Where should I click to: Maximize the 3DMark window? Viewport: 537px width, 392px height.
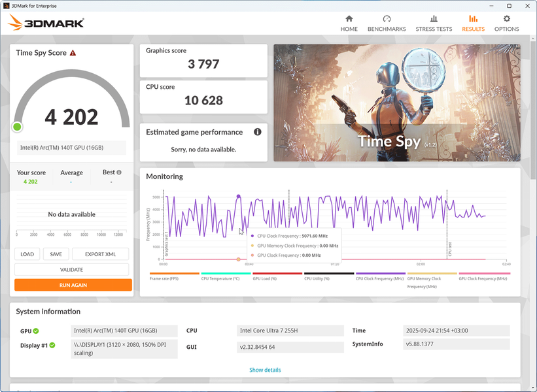point(510,6)
